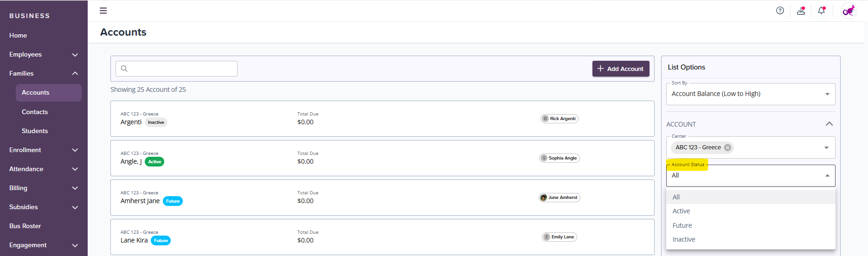Open the notifications bell
This screenshot has height=256, width=868.
(x=821, y=11)
